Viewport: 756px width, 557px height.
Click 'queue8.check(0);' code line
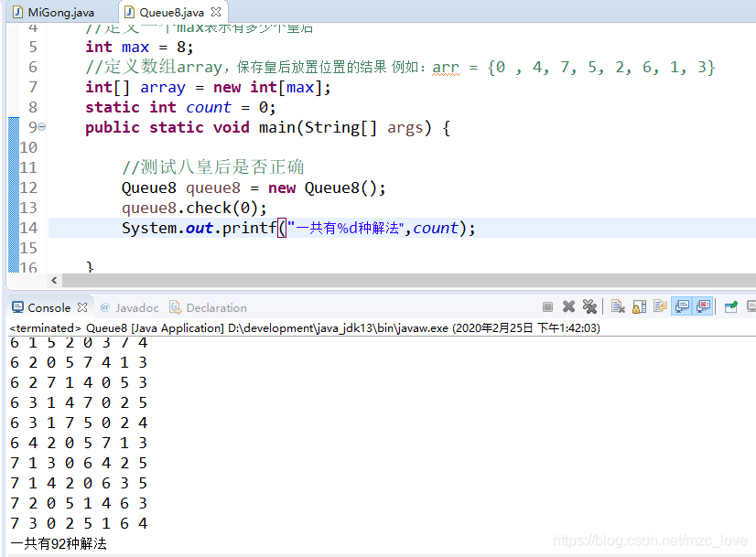[194, 209]
